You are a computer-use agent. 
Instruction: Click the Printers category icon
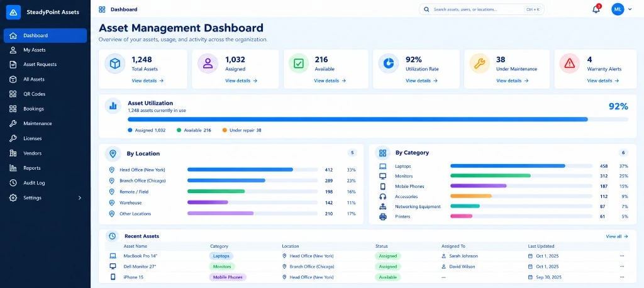383,216
